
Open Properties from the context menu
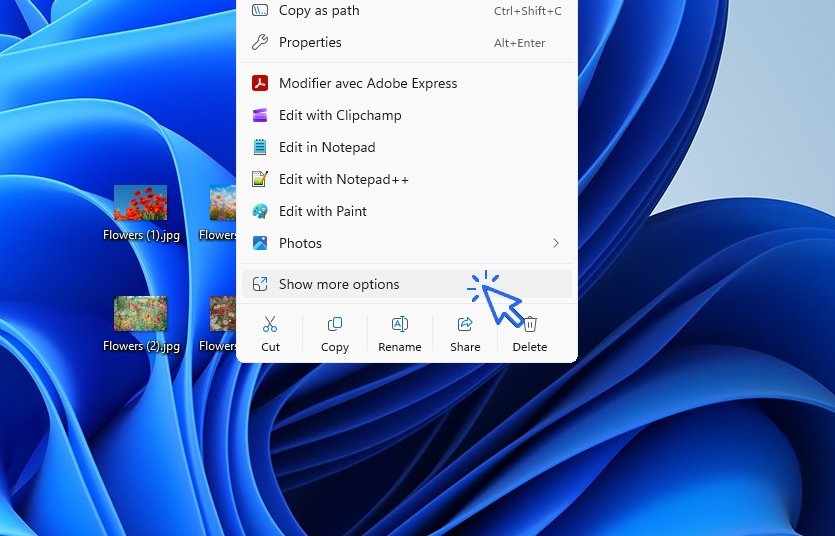[x=310, y=43]
